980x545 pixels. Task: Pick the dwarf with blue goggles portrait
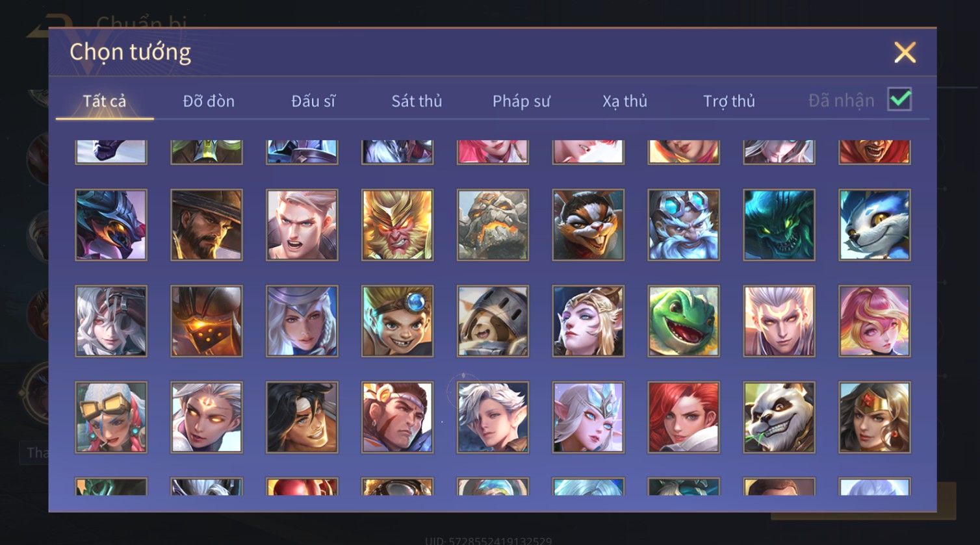click(684, 225)
